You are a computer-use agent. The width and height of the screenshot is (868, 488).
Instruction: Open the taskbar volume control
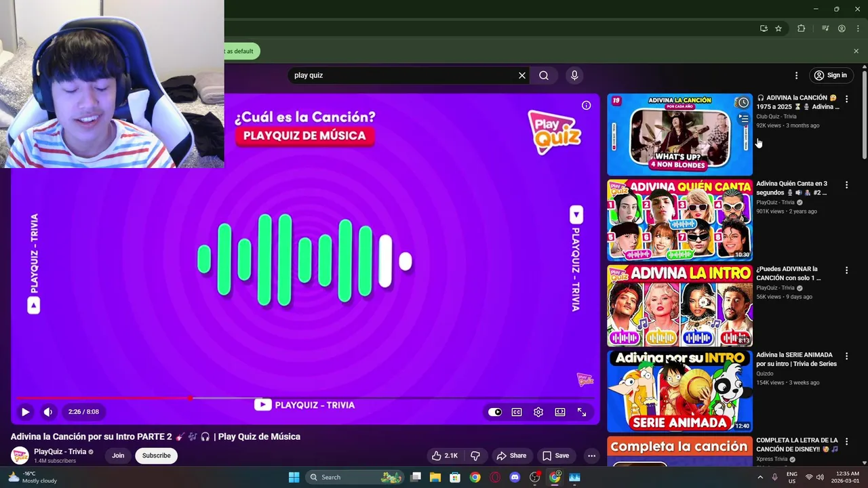pyautogui.click(x=820, y=477)
